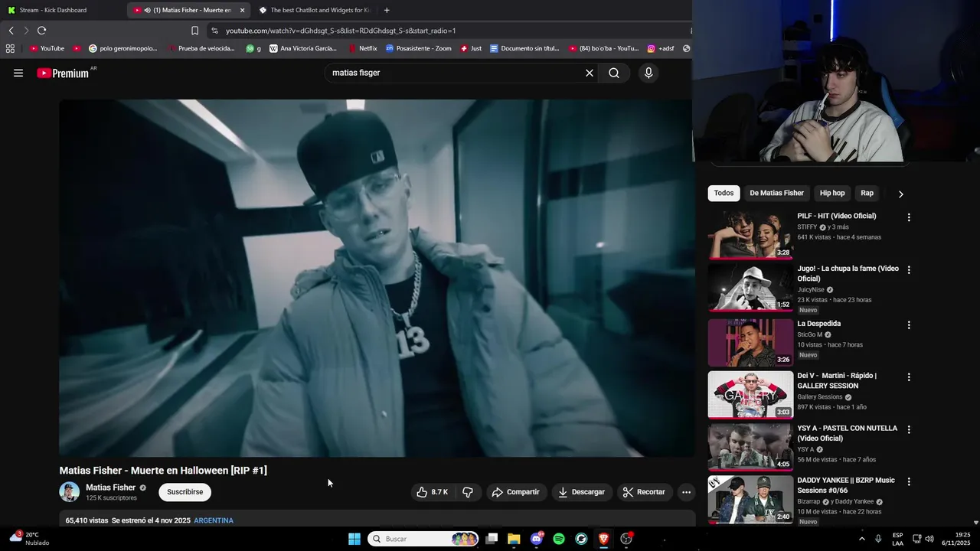Screen dimensions: 980x551
Task: Open the YouTube hamburger guide menu
Action: 18,73
